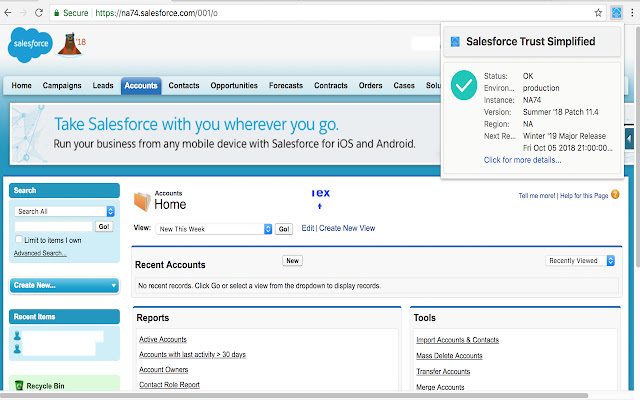Expand the Create New menu
This screenshot has width=640, height=400.
[x=64, y=285]
